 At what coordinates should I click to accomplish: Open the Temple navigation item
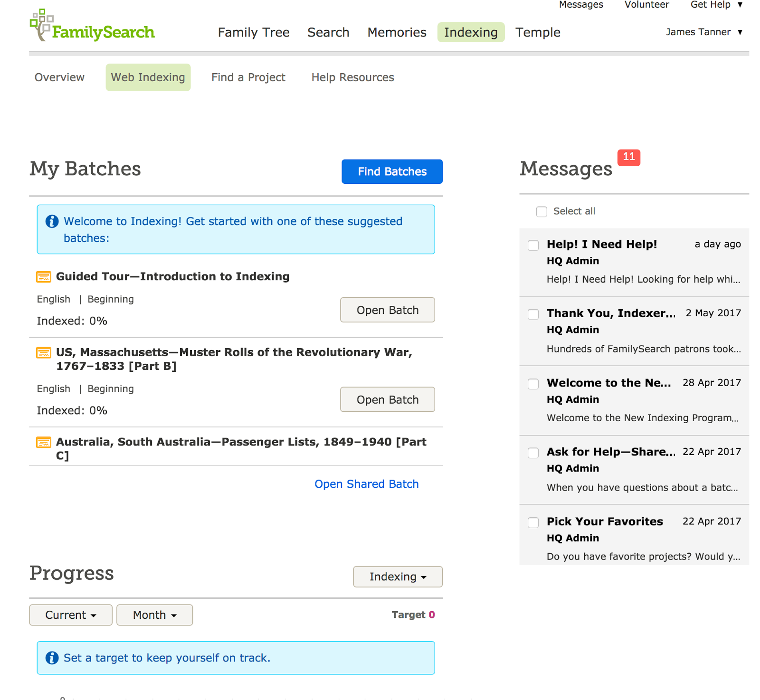[x=538, y=32]
